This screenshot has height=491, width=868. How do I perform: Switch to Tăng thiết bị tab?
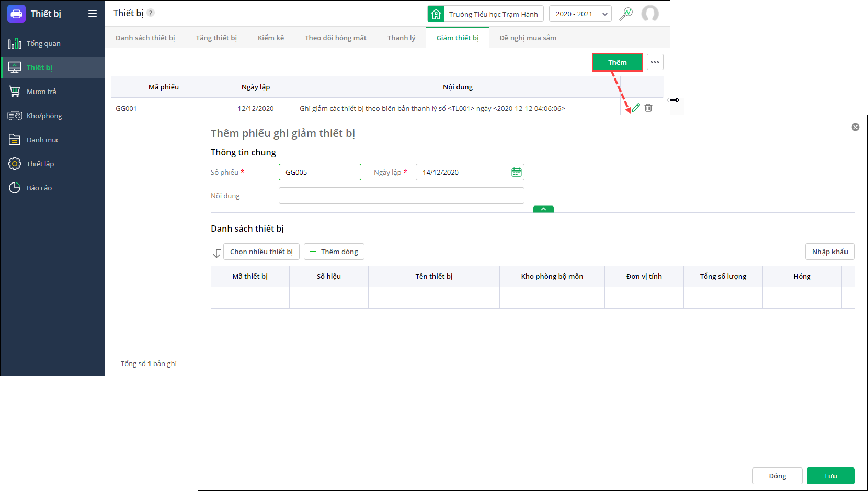click(216, 38)
